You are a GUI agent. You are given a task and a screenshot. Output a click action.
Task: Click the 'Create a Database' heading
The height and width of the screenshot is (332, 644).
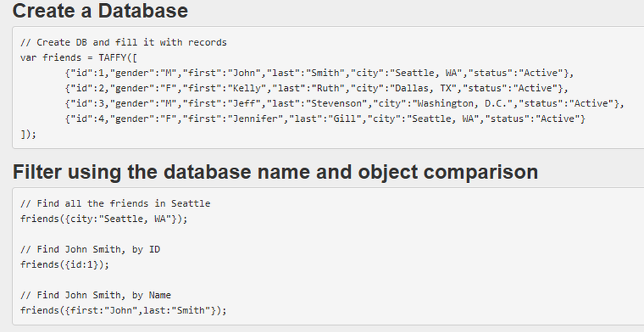pos(100,11)
